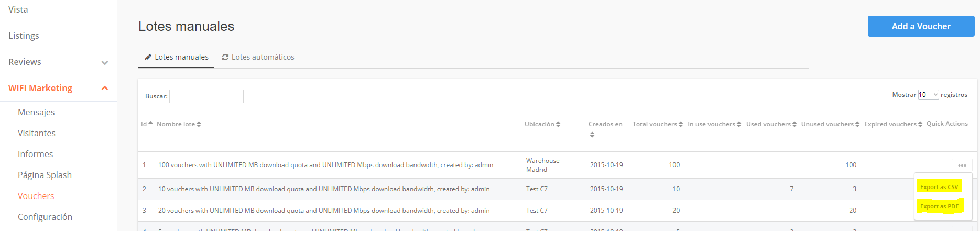This screenshot has width=980, height=231.
Task: Switch to the Lotes automáticos tab
Action: [x=258, y=57]
